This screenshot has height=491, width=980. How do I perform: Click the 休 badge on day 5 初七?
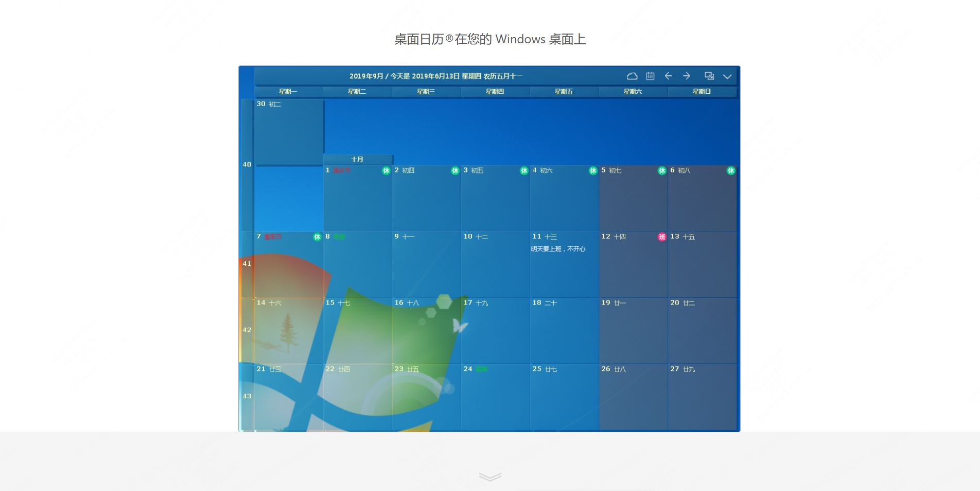662,171
